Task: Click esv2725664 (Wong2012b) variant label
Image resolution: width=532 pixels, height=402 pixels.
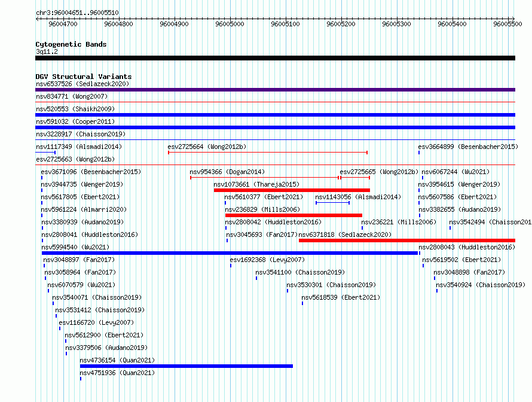Action: pyautogui.click(x=207, y=147)
